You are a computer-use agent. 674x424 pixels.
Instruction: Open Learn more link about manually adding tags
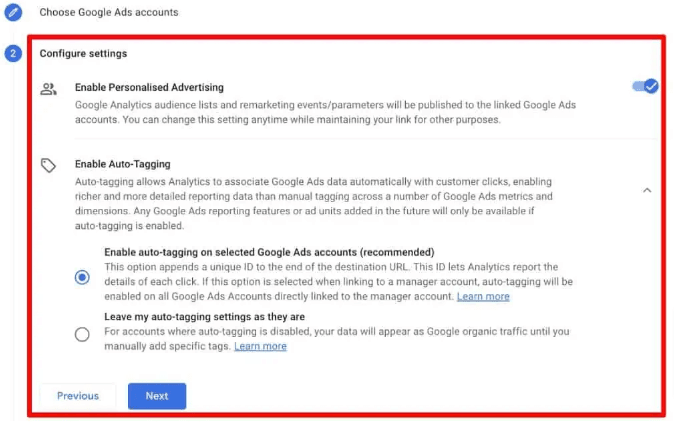pos(260,346)
